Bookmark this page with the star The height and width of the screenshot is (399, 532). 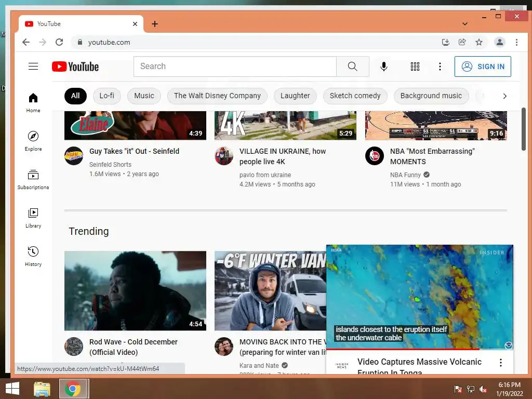click(478, 42)
